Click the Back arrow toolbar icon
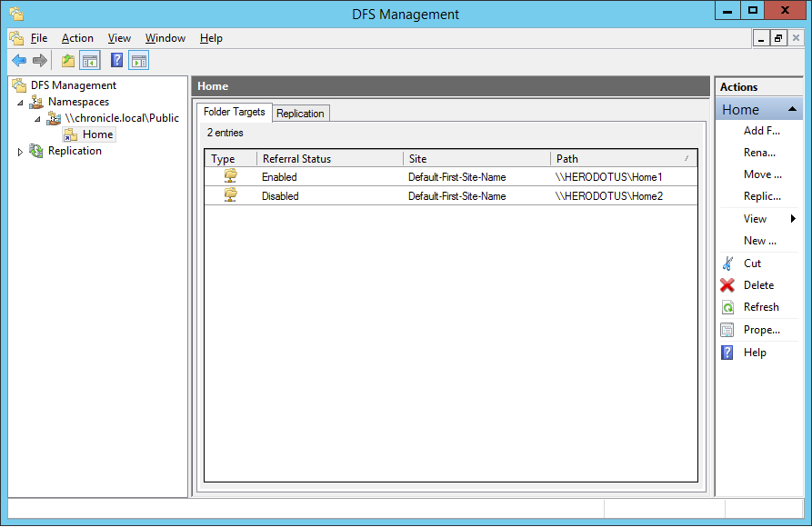Screen dimensions: 812x527 click(x=18, y=61)
